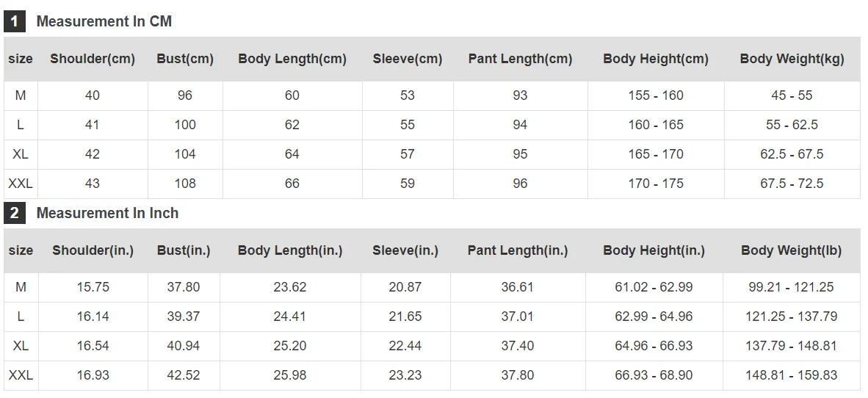The width and height of the screenshot is (868, 398).
Task: Click the 62.5 - 67.5 body weight cell
Action: pyautogui.click(x=792, y=154)
